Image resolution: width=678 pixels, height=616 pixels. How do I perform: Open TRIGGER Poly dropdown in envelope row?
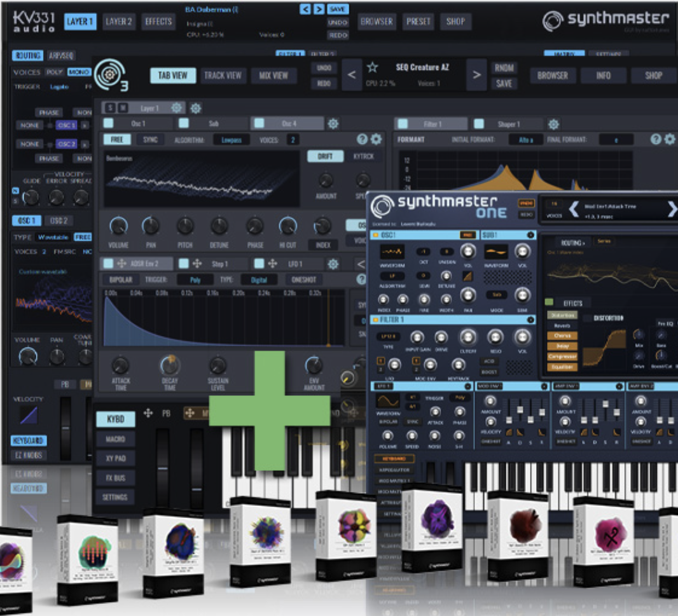point(195,280)
